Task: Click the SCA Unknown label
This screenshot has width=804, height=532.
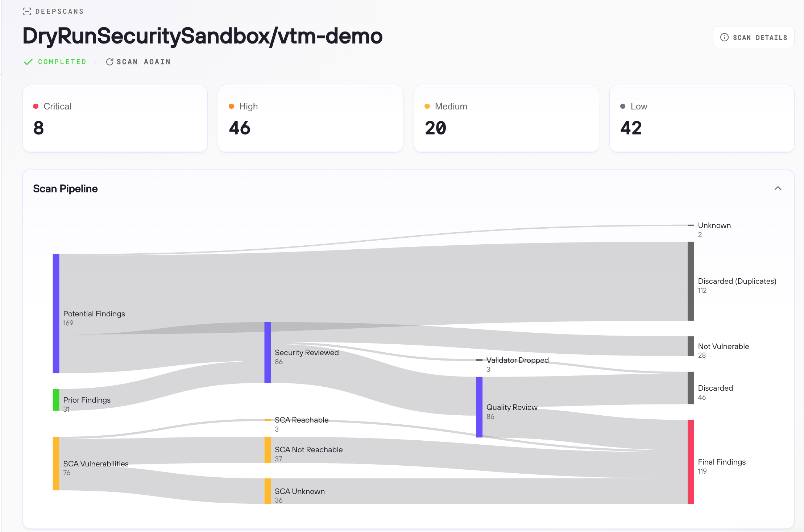Action: click(x=300, y=491)
